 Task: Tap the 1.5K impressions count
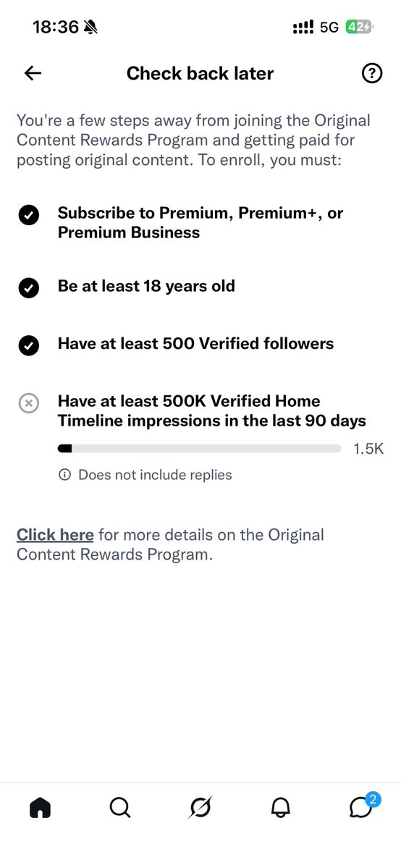click(x=368, y=448)
